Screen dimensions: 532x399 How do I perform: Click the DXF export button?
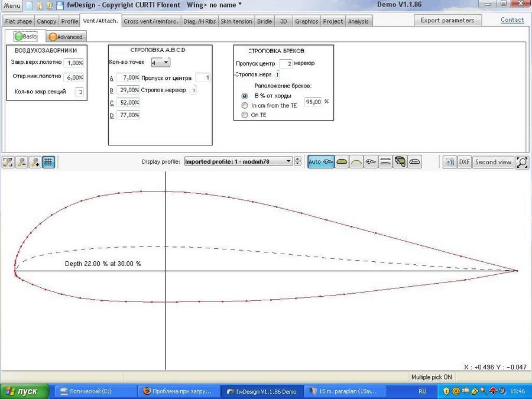[x=464, y=162]
